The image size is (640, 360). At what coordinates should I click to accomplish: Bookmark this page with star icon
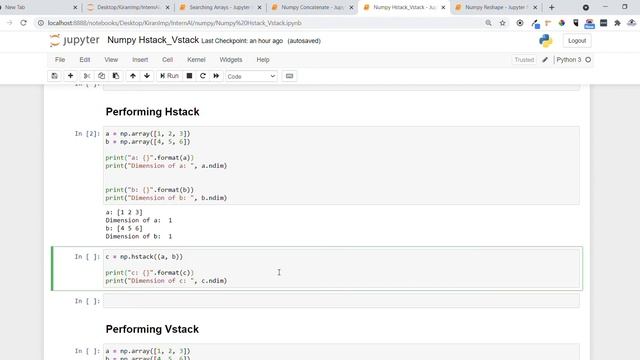(x=502, y=23)
